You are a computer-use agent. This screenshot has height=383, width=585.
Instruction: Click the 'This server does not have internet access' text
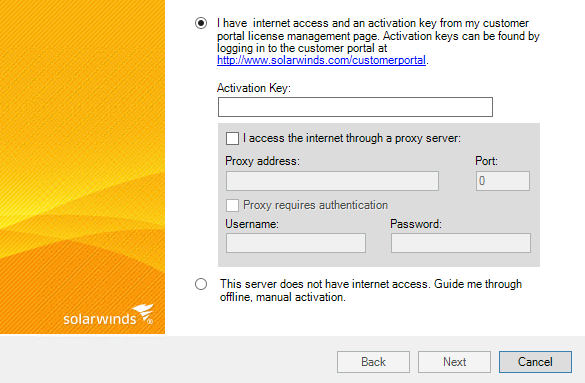tap(371, 291)
